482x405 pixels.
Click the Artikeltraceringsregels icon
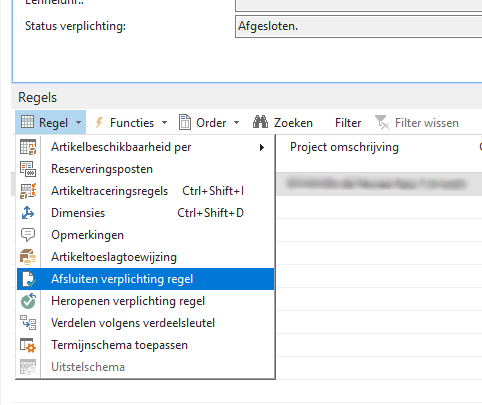(28, 191)
